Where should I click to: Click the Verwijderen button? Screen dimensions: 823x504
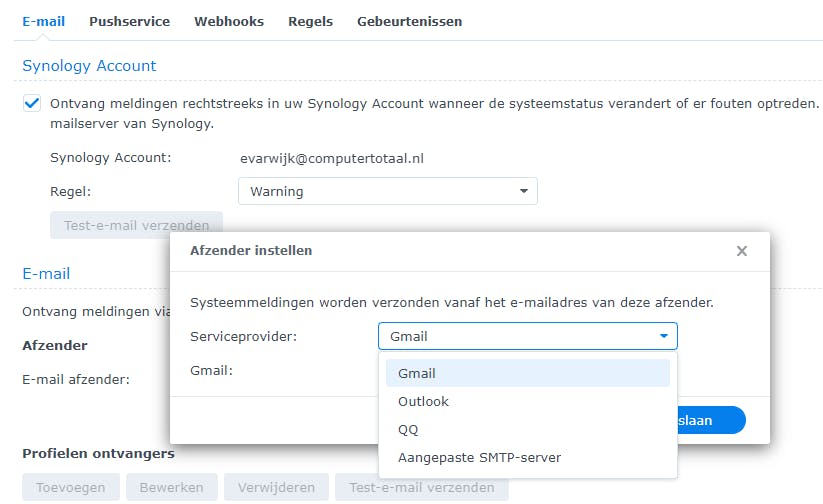tap(276, 487)
